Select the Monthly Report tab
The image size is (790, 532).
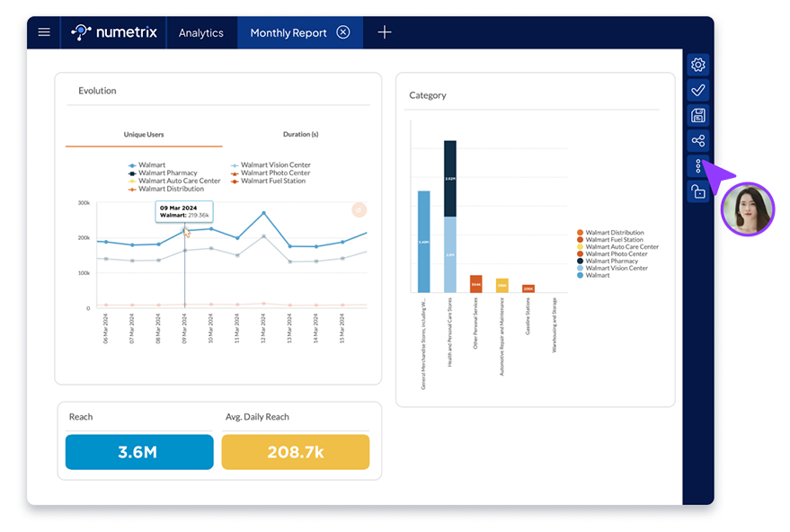tap(288, 32)
